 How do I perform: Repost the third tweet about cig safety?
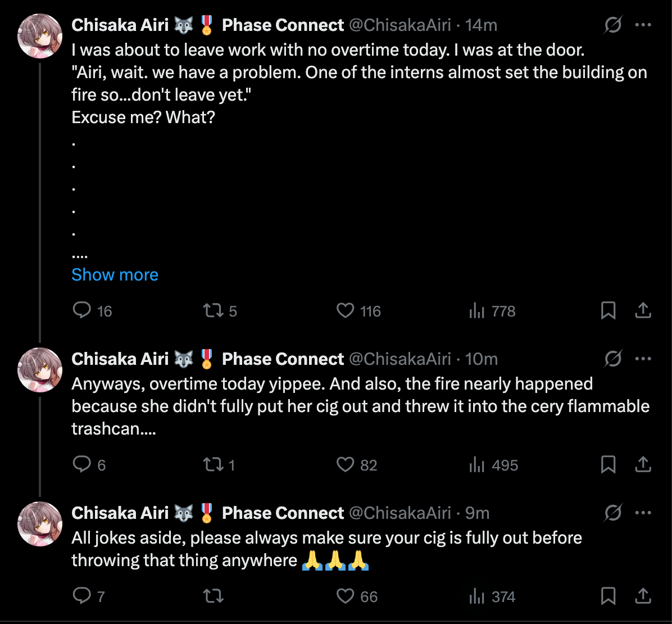[212, 596]
